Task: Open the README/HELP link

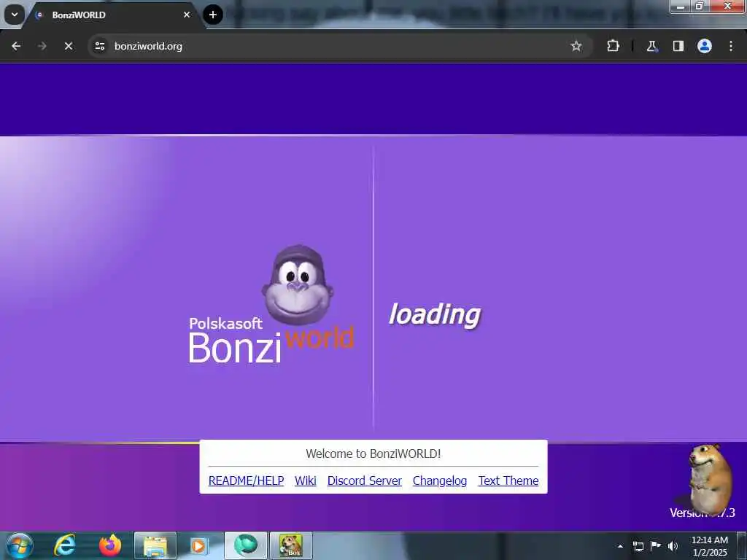Action: pos(247,481)
